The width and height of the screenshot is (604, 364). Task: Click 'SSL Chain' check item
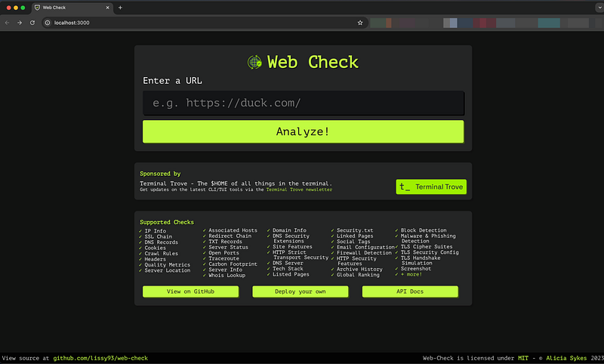pos(159,236)
